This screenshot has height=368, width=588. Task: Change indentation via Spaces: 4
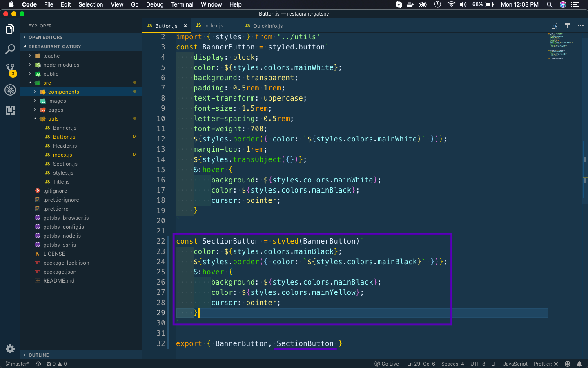(452, 364)
